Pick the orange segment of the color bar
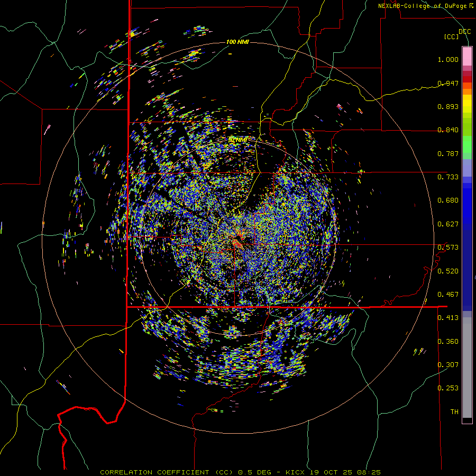476x476 pixels. pyautogui.click(x=467, y=91)
